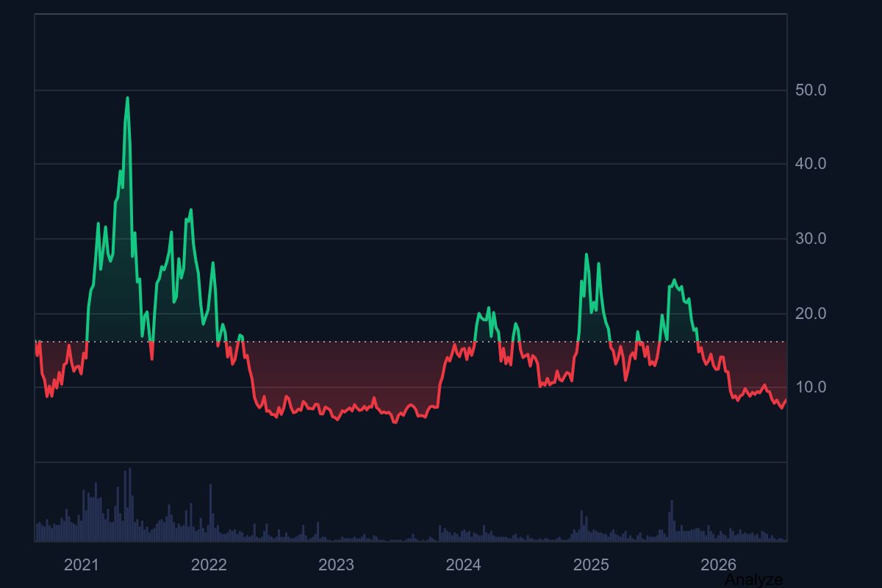Screen dimensions: 882x588
Task: Click the 40.0 price axis label
Action: coord(811,164)
